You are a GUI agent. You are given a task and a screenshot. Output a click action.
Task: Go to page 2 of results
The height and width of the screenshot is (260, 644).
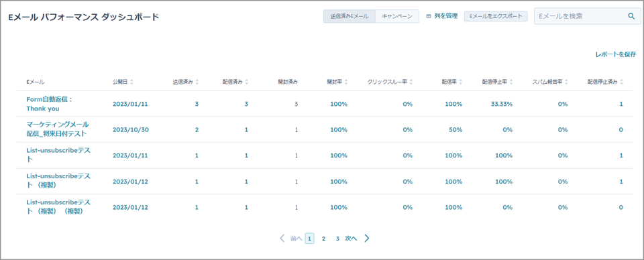point(323,239)
